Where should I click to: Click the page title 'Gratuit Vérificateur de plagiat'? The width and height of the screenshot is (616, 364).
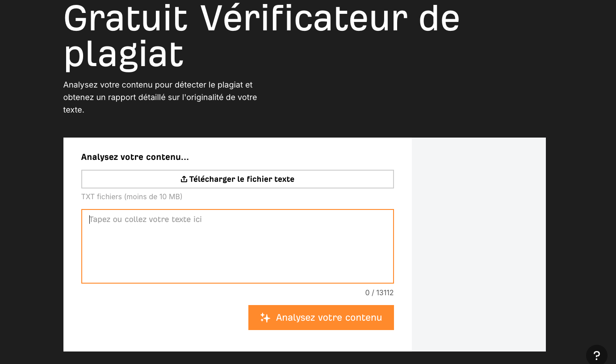261,36
